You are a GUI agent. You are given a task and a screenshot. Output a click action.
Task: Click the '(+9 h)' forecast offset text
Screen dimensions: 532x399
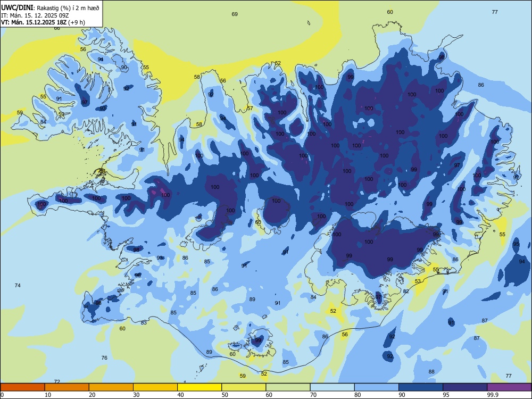[77, 22]
